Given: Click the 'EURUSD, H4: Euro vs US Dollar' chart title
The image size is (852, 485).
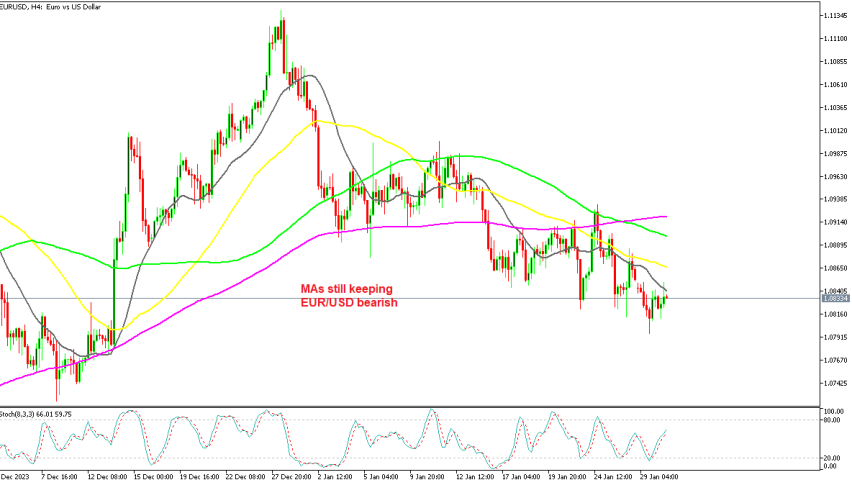Looking at the screenshot, I should 51,7.
